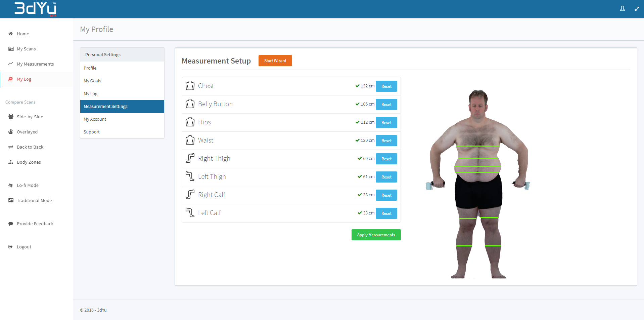644x320 pixels.
Task: Click the user account icon in header
Action: click(x=622, y=9)
